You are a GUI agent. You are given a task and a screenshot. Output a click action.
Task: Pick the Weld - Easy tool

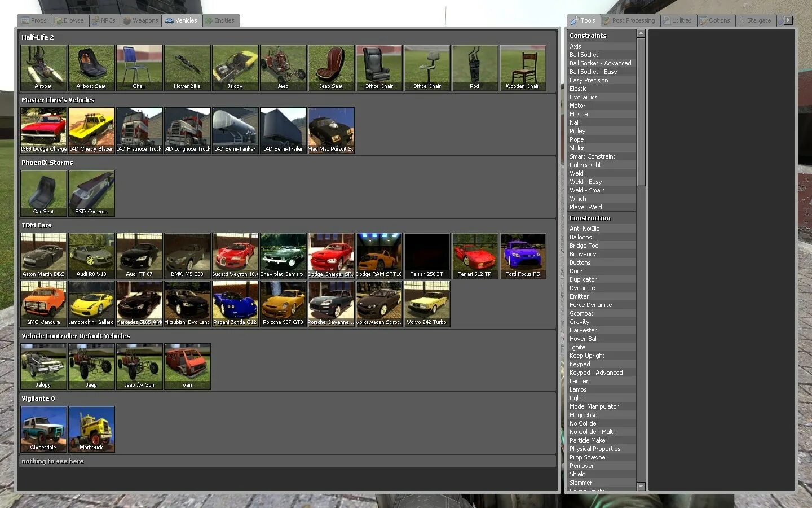click(602, 182)
